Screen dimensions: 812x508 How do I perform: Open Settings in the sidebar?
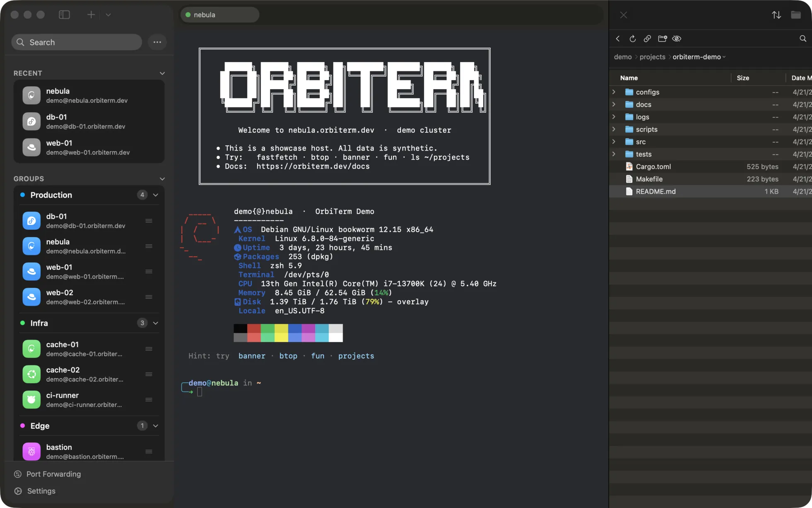[x=35, y=491]
